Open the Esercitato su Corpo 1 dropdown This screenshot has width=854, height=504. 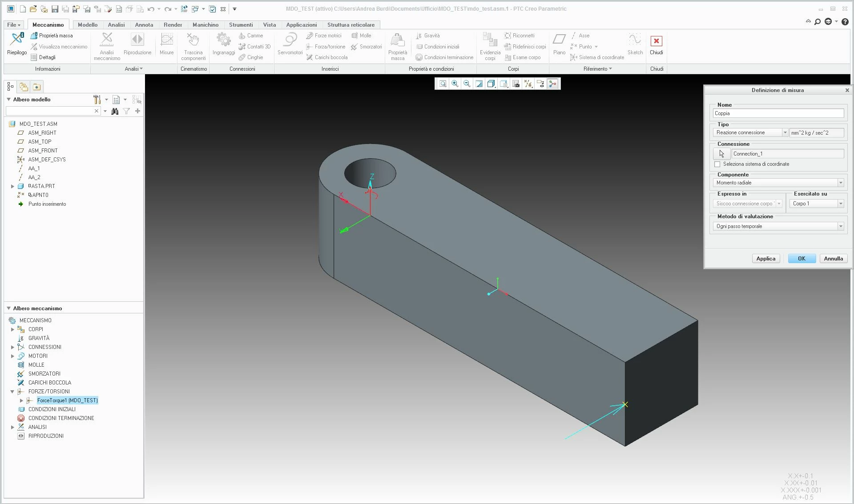coord(840,204)
